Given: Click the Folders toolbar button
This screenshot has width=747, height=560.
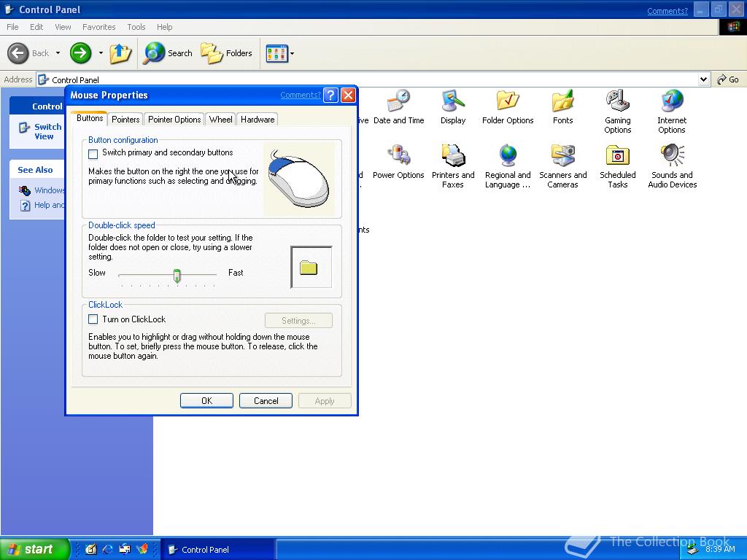Looking at the screenshot, I should click(226, 53).
